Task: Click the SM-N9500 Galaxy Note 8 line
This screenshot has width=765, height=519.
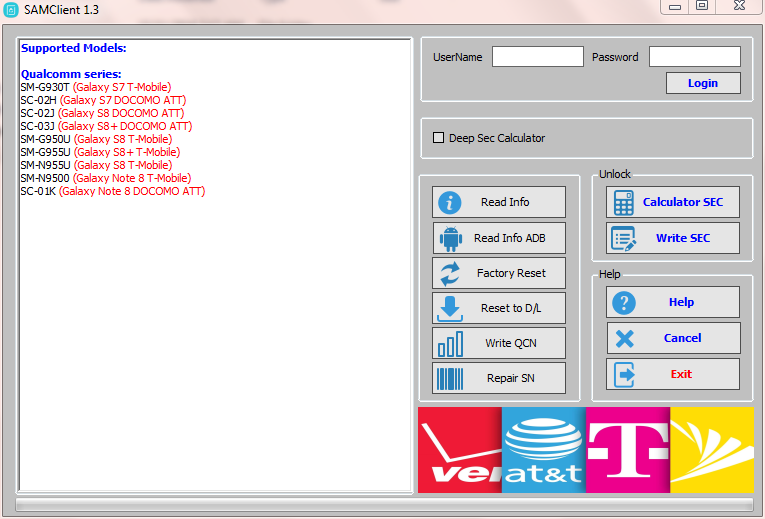Action: pyautogui.click(x=105, y=179)
